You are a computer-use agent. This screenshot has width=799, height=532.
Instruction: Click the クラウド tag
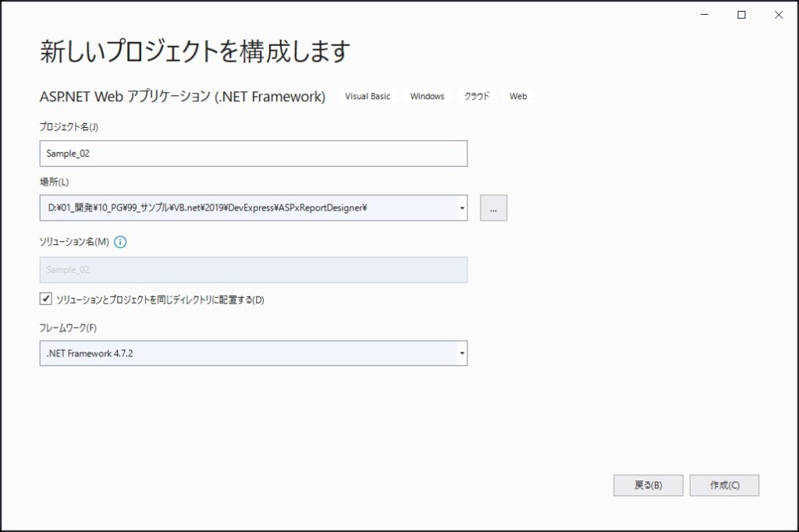(477, 96)
